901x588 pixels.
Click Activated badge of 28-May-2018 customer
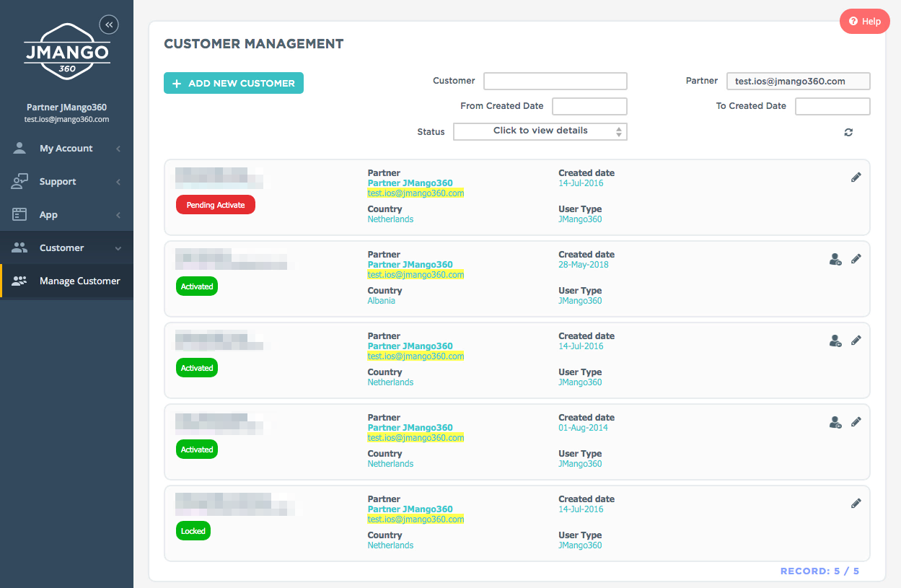[x=197, y=286]
